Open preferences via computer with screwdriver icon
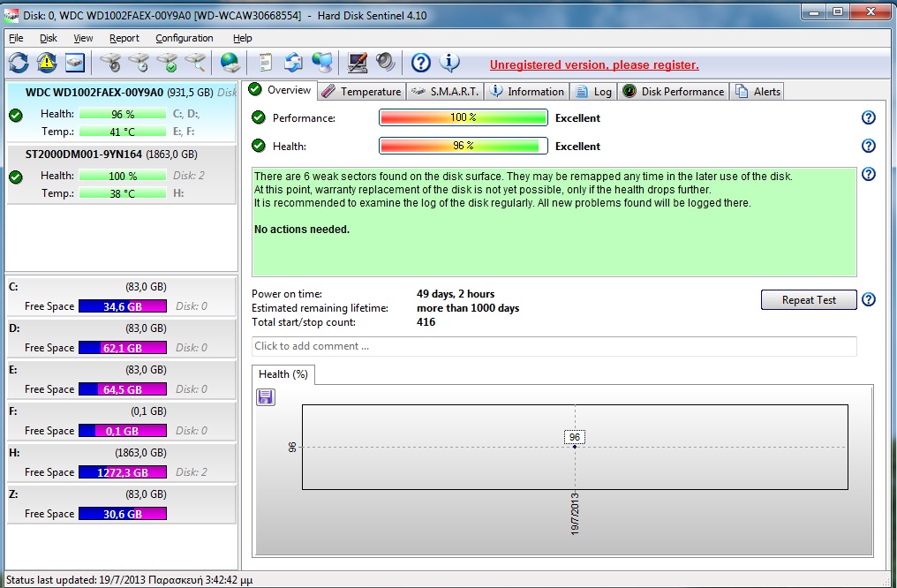 point(358,63)
